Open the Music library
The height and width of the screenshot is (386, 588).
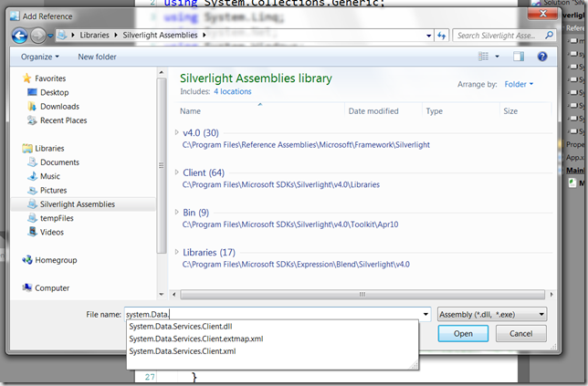click(x=50, y=176)
